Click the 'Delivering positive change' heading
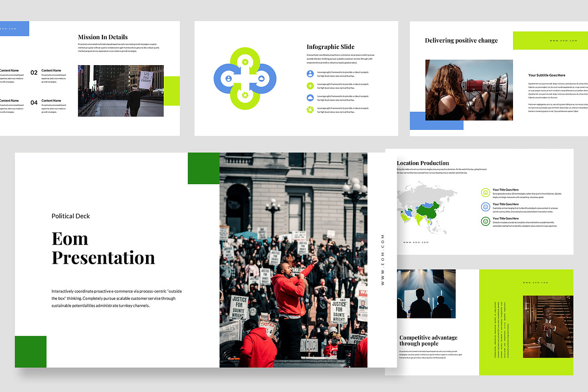Image resolution: width=588 pixels, height=392 pixels. (x=461, y=41)
